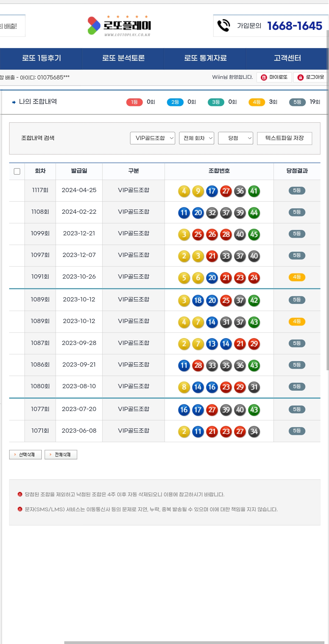Click ball number 41 in 1117회 row
This screenshot has height=644, width=329.
(x=254, y=191)
